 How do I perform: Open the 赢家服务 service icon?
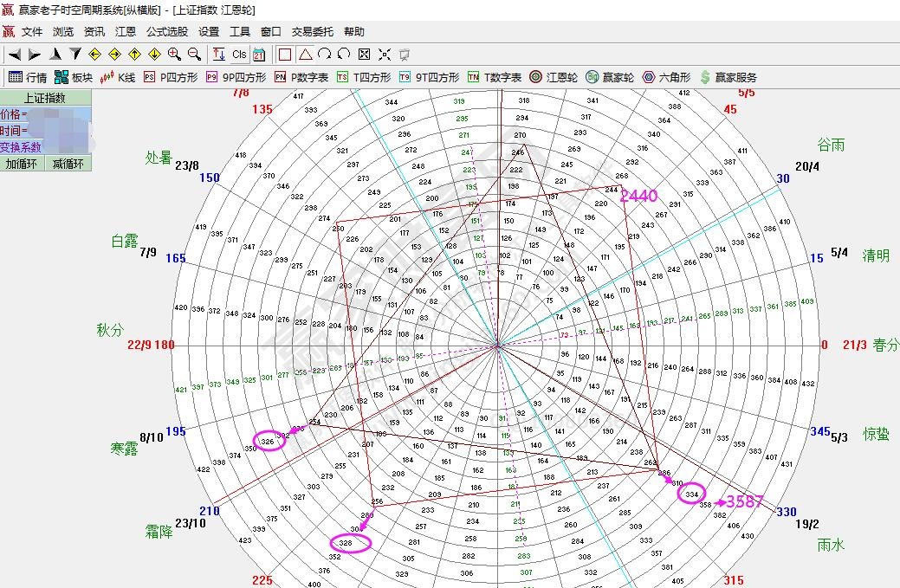[728, 77]
